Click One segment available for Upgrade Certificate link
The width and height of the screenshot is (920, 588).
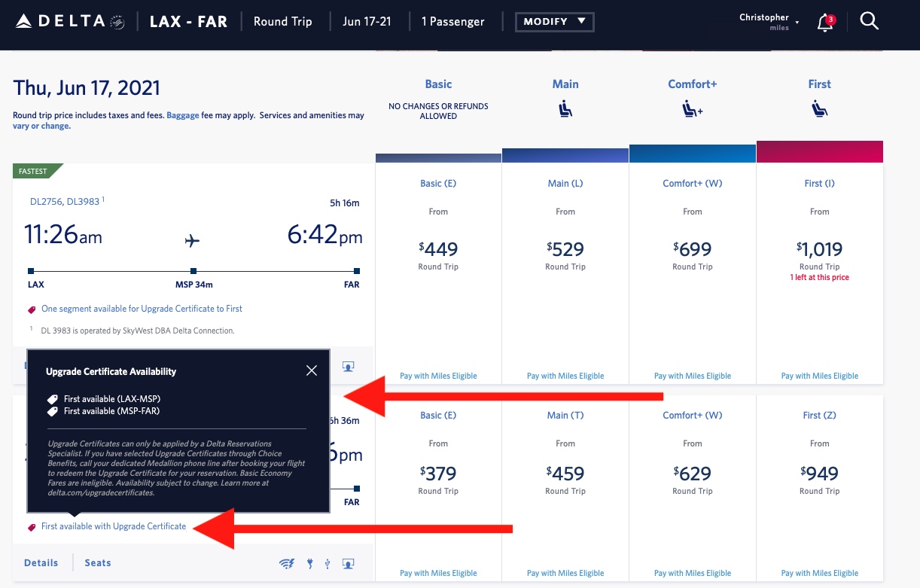(142, 309)
